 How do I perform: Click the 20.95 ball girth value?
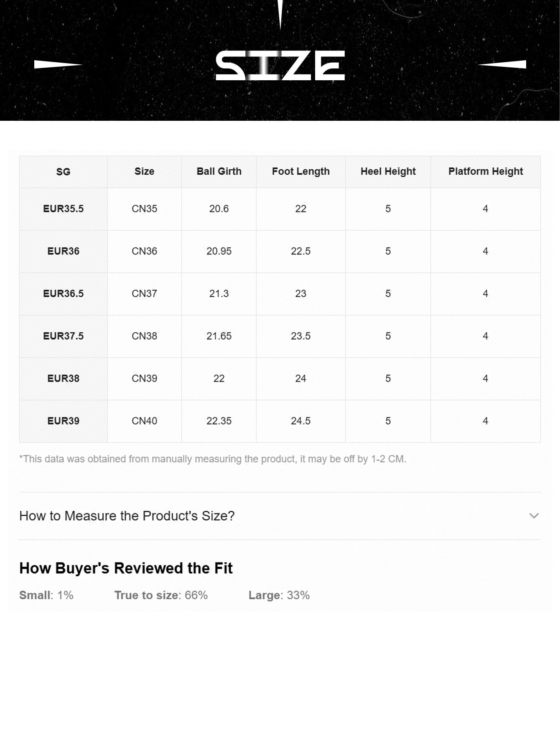pos(219,251)
